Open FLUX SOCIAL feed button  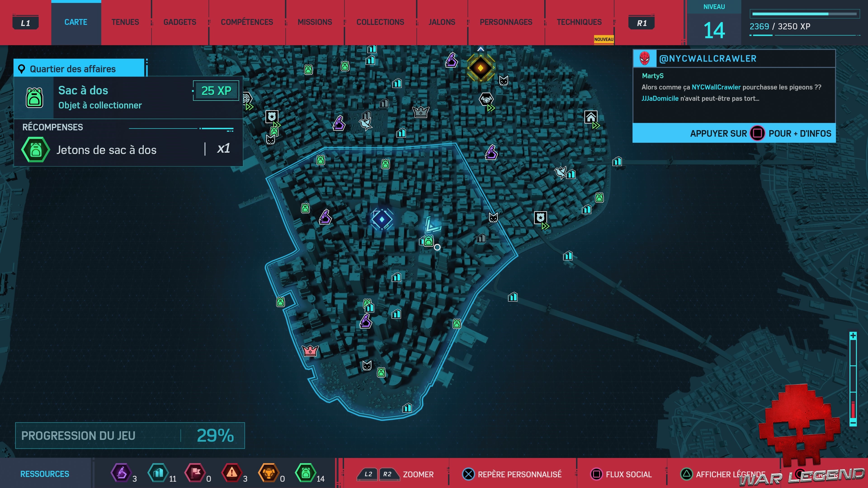(x=621, y=474)
